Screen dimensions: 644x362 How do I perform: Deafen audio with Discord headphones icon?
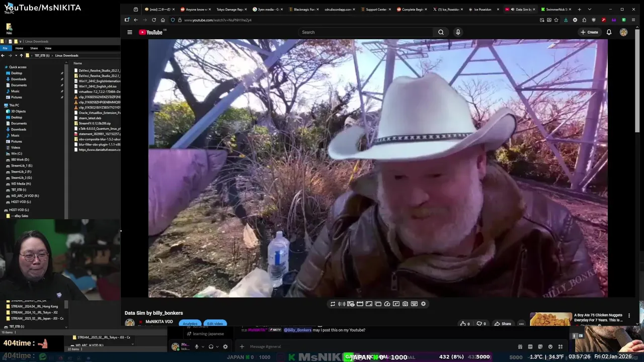(x=211, y=346)
